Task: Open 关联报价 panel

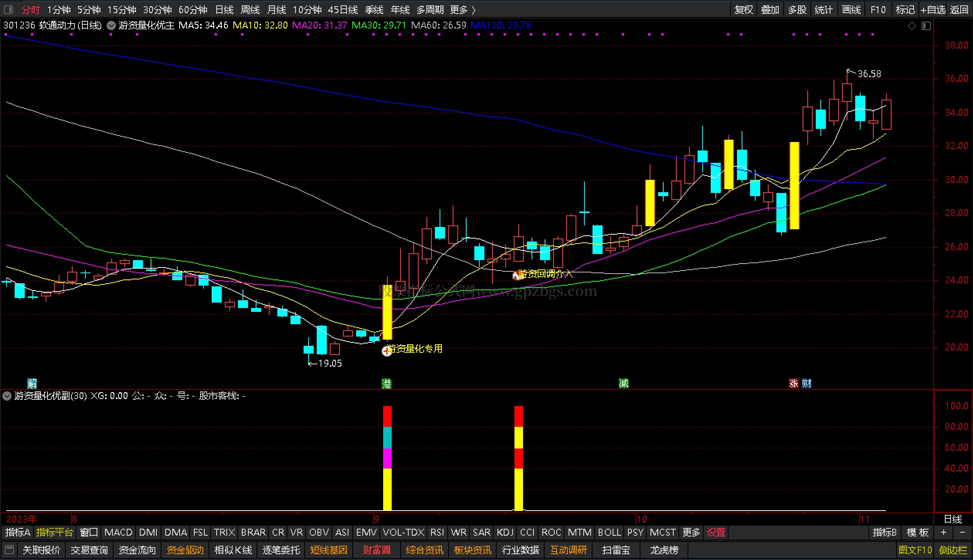Action: pyautogui.click(x=41, y=550)
